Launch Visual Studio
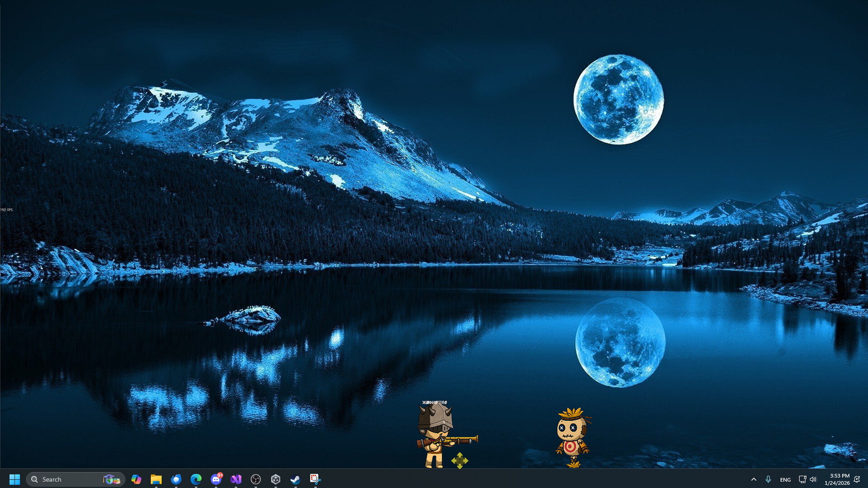The width and height of the screenshot is (868, 488). [236, 479]
